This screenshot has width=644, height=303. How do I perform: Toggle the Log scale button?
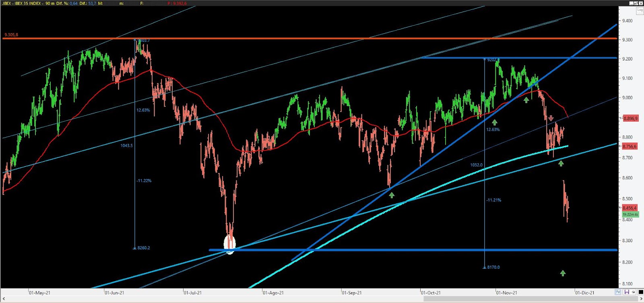[x=640, y=10]
